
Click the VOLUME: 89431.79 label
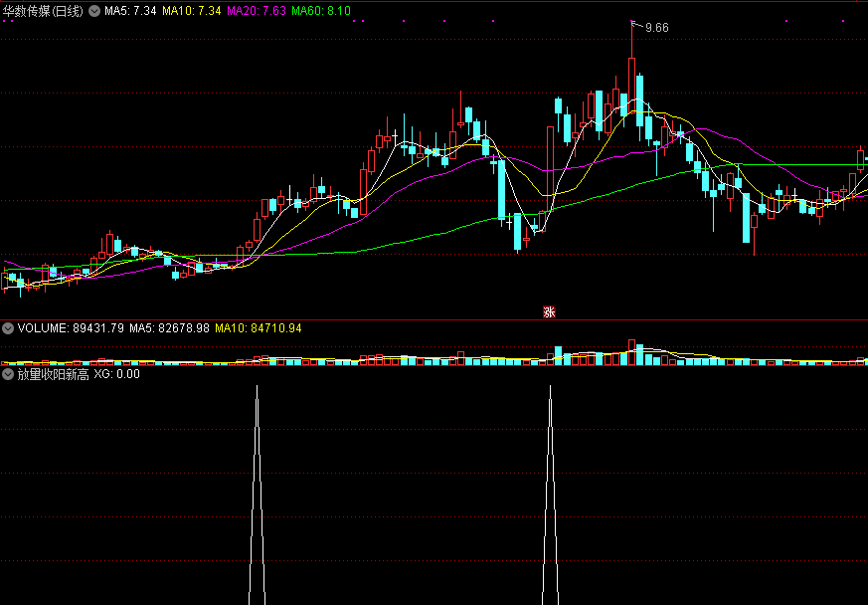[71, 328]
